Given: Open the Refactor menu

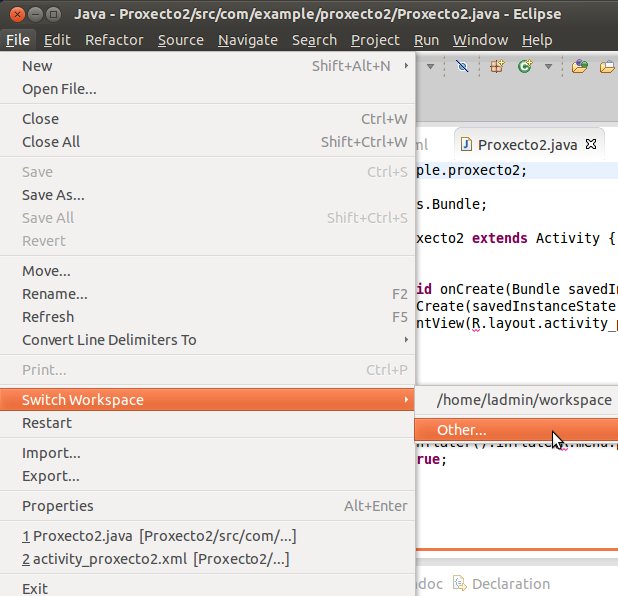Looking at the screenshot, I should pos(114,40).
